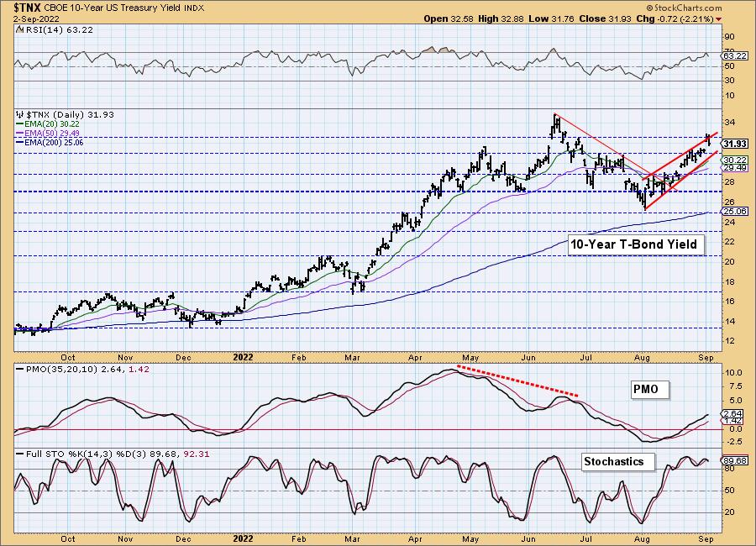Click the blue EMA(200) legend line marker
756x546 pixels.
[20, 142]
